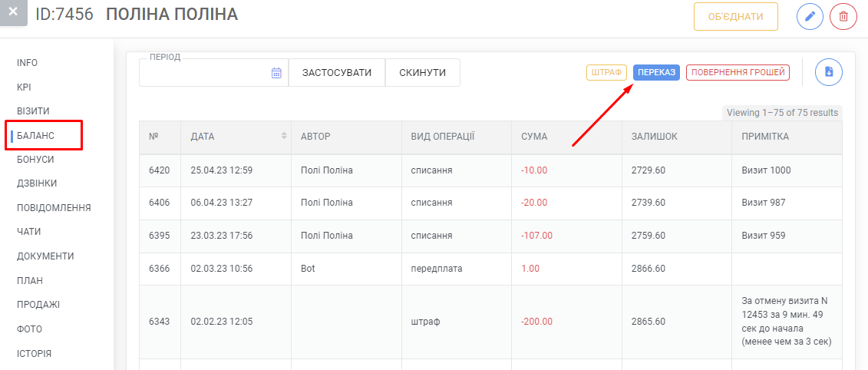Open the ІСТОРІЯ sidebar item
Viewport: 868px width, 370px height.
click(35, 353)
